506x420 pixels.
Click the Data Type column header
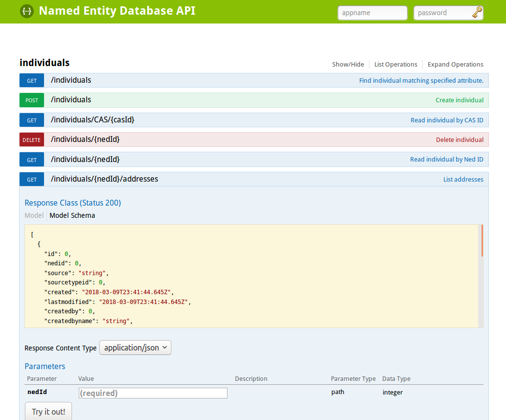(x=396, y=378)
